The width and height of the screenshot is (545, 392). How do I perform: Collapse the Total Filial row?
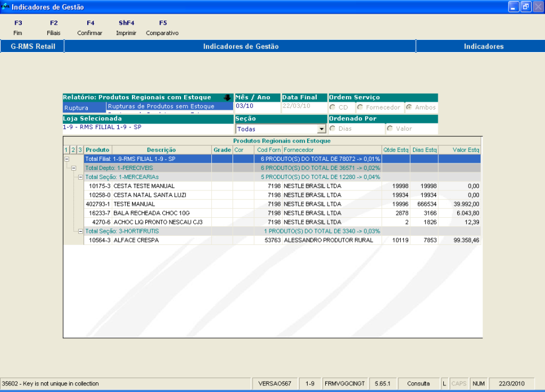[67, 159]
